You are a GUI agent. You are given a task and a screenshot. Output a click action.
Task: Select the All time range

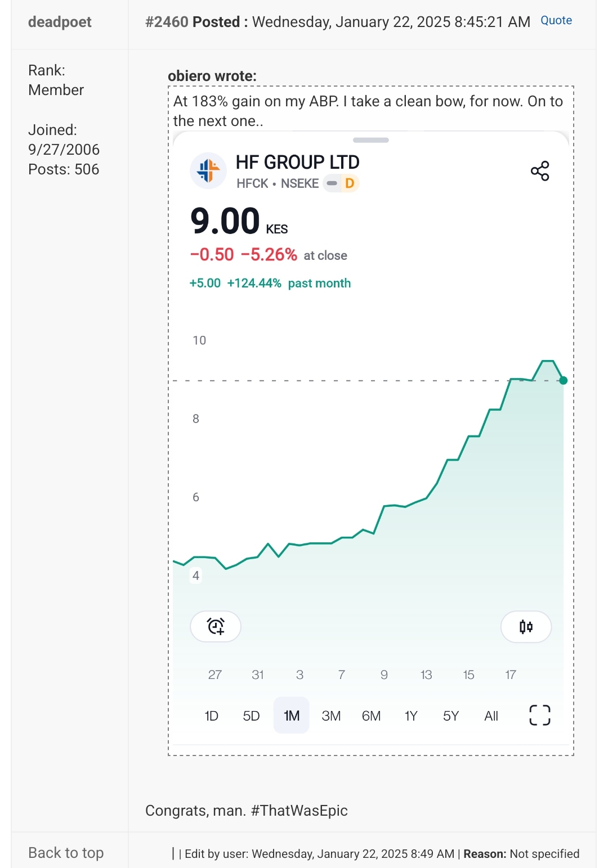491,716
